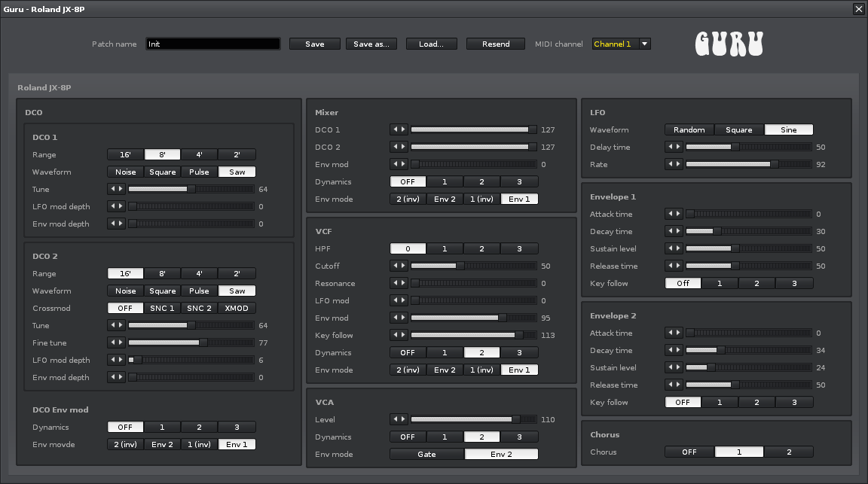Click right arrow of Envelope 2 Sustain level

coord(678,367)
